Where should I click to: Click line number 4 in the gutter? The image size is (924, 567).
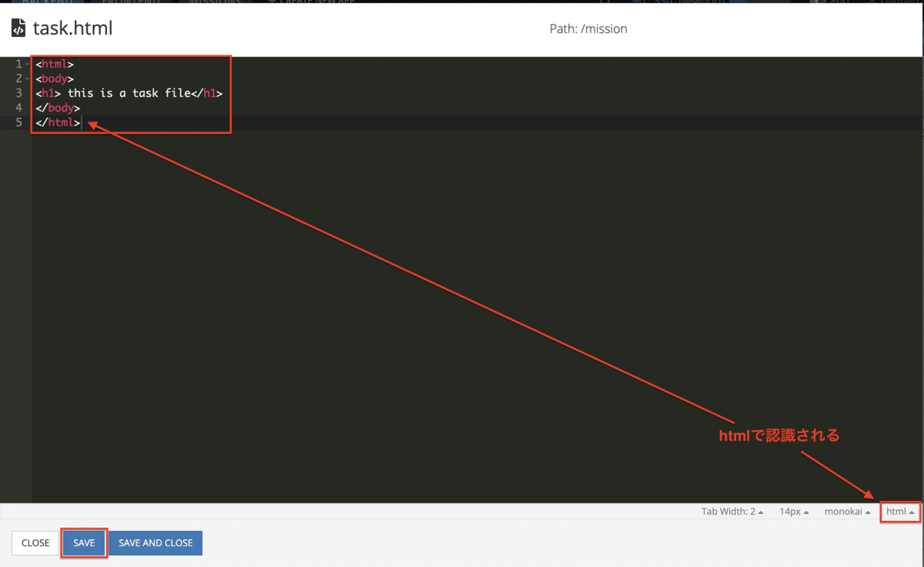[18, 108]
